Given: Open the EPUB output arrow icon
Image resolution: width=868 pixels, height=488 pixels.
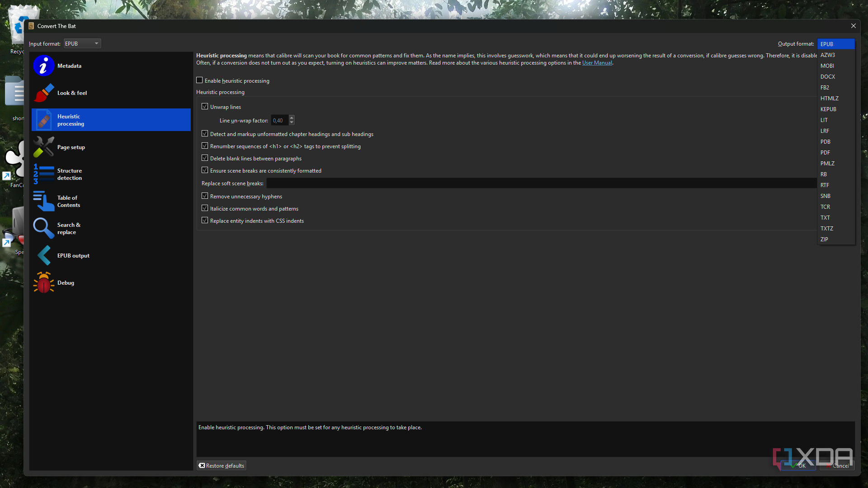Looking at the screenshot, I should 43,256.
